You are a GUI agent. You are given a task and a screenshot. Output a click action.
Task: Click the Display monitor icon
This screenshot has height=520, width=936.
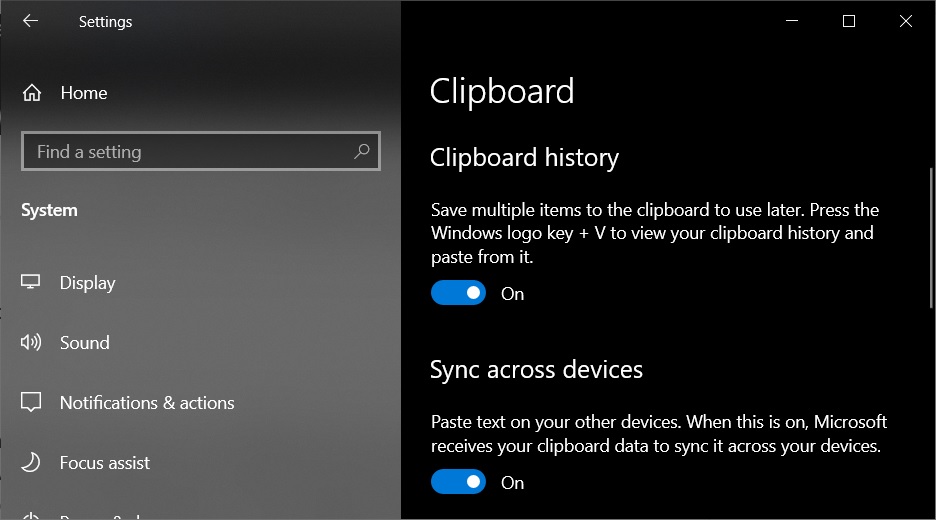[31, 283]
